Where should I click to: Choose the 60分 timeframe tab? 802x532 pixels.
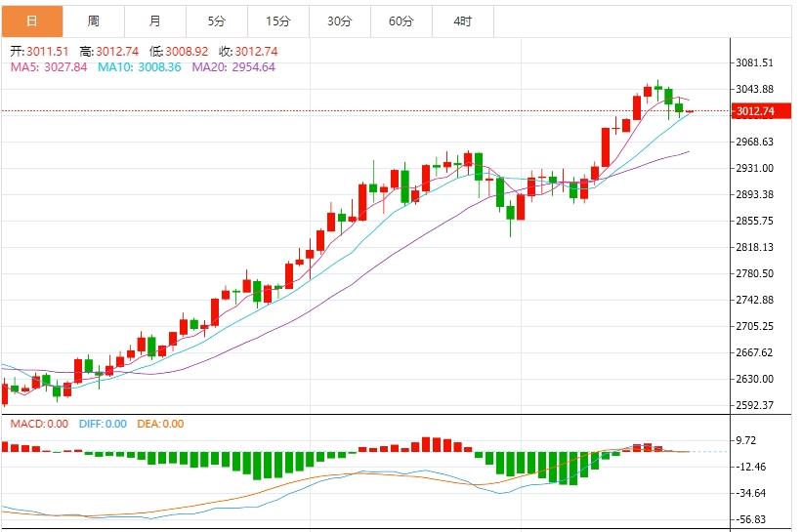(401, 20)
